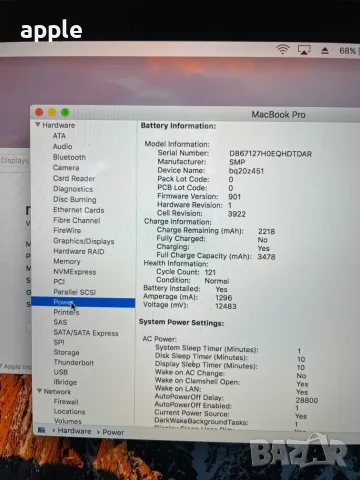Select Camera in the sidebar
Image resolution: width=360 pixels, height=480 pixels.
click(x=66, y=168)
